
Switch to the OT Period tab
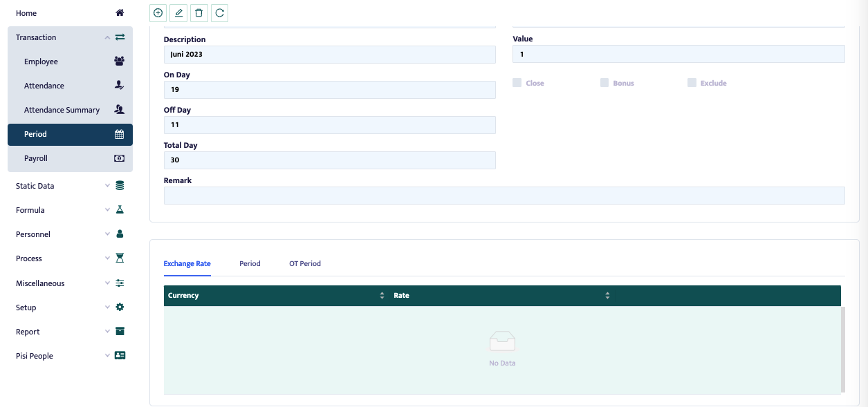304,263
